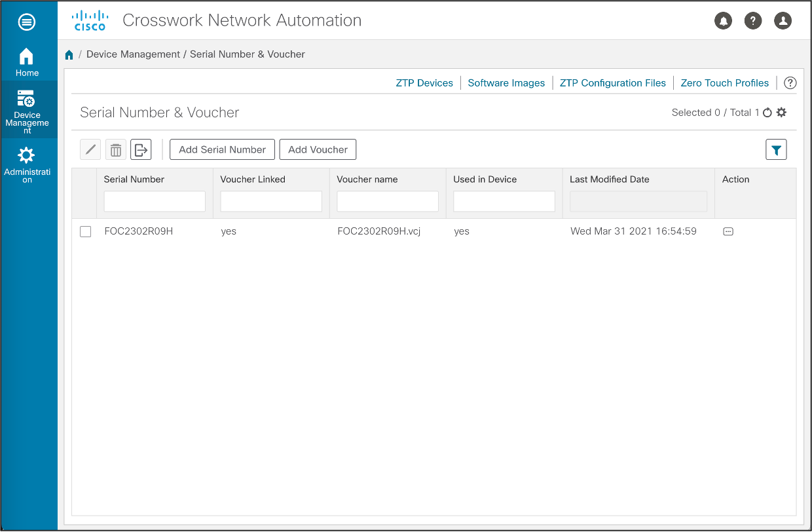The image size is (812, 532).
Task: Click serial number cell FOC2302R09H
Action: pyautogui.click(x=139, y=231)
